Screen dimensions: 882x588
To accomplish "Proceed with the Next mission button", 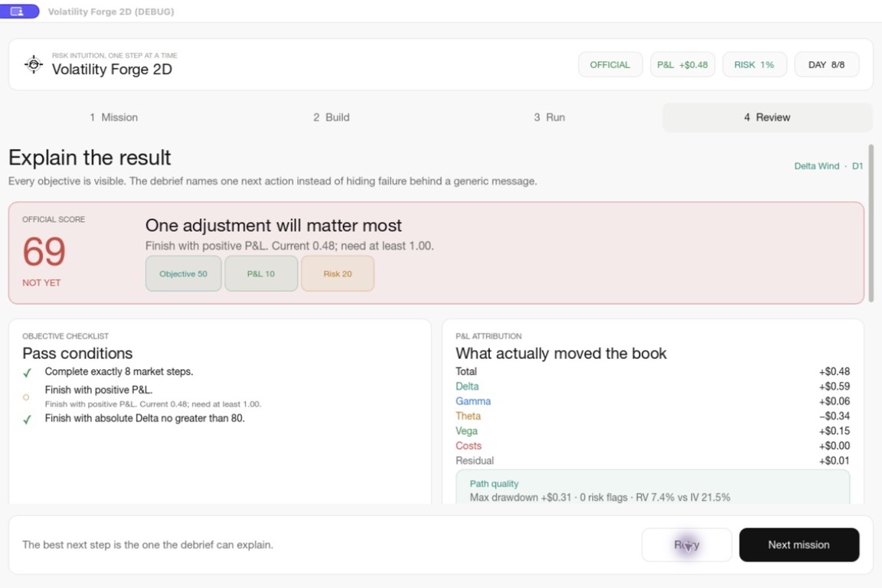I will click(799, 544).
